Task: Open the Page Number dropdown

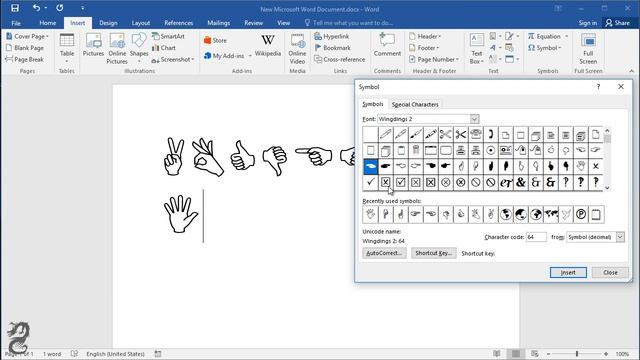Action: 434,59
